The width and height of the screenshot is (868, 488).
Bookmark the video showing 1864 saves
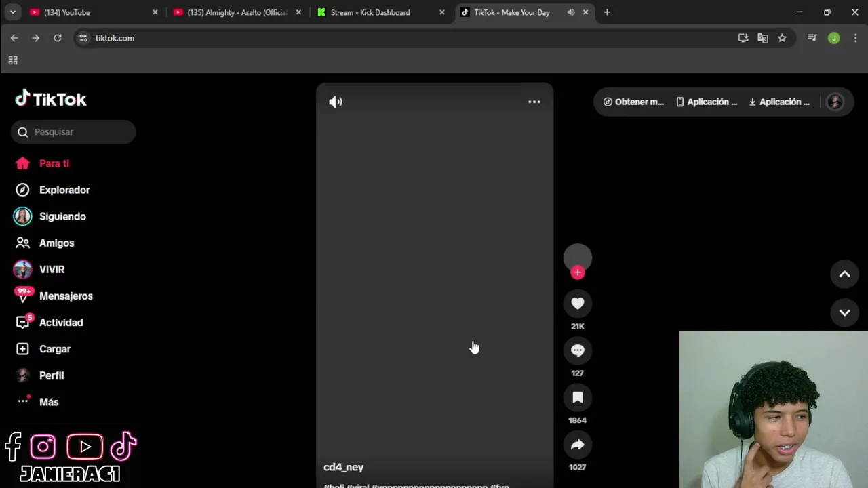tap(578, 398)
